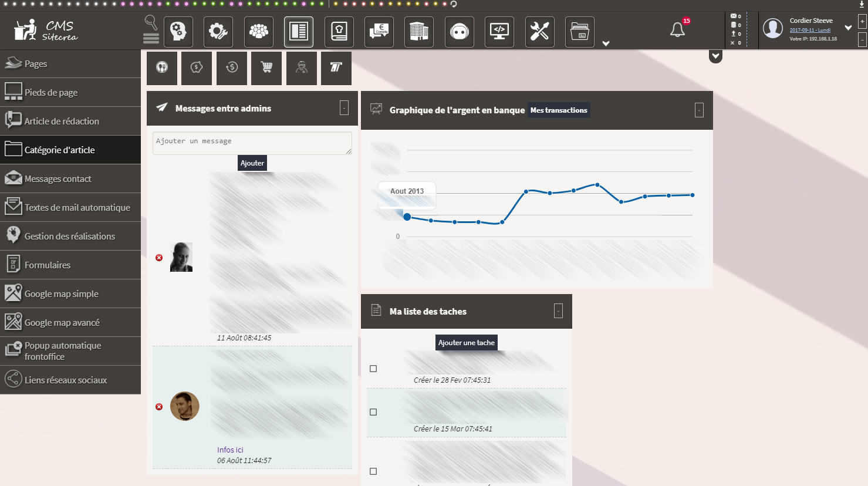Collapse the Messages entre admins panel
Viewport: 868px width, 486px height.
pyautogui.click(x=344, y=108)
